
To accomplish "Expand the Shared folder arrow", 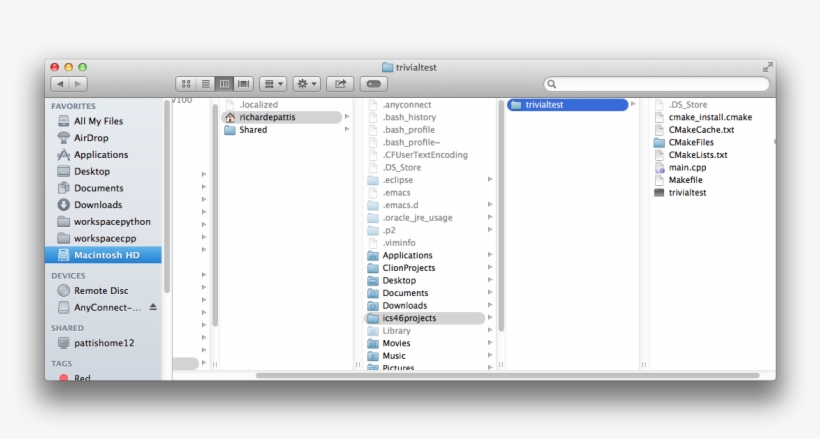I will (347, 129).
